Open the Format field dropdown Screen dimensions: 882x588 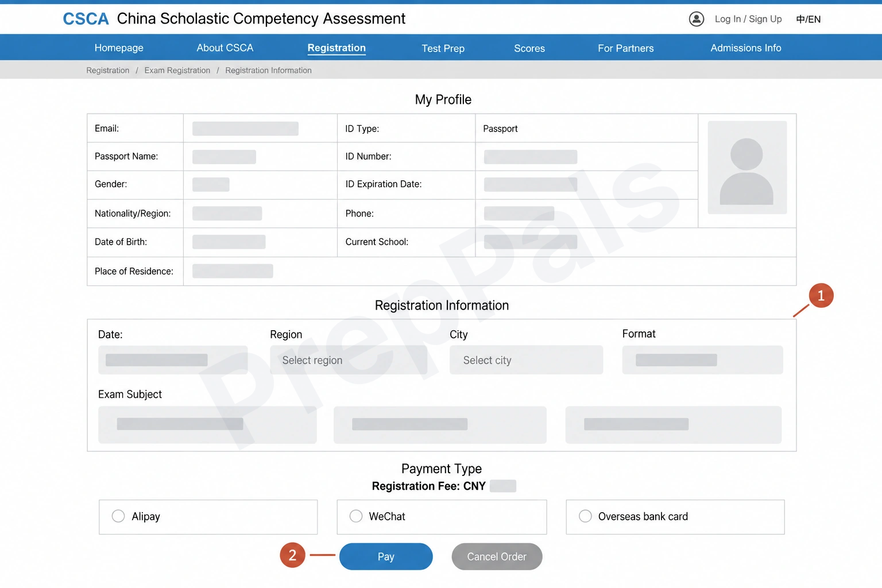coord(702,360)
